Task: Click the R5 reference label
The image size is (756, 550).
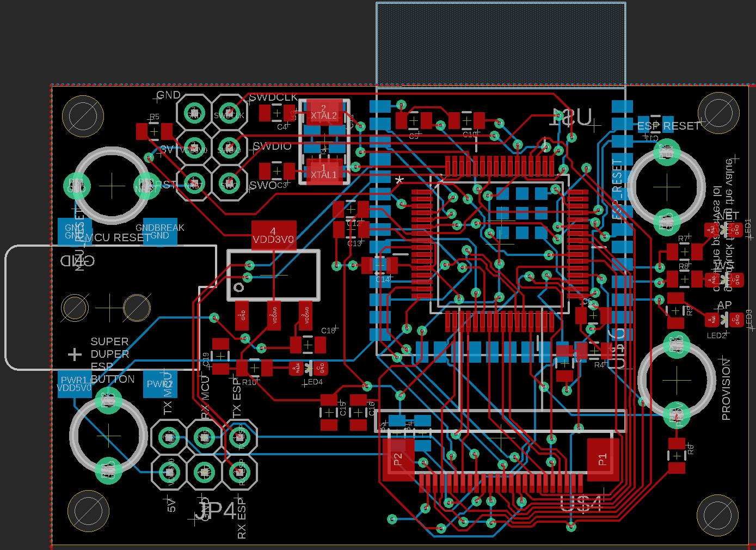Action: (155, 117)
